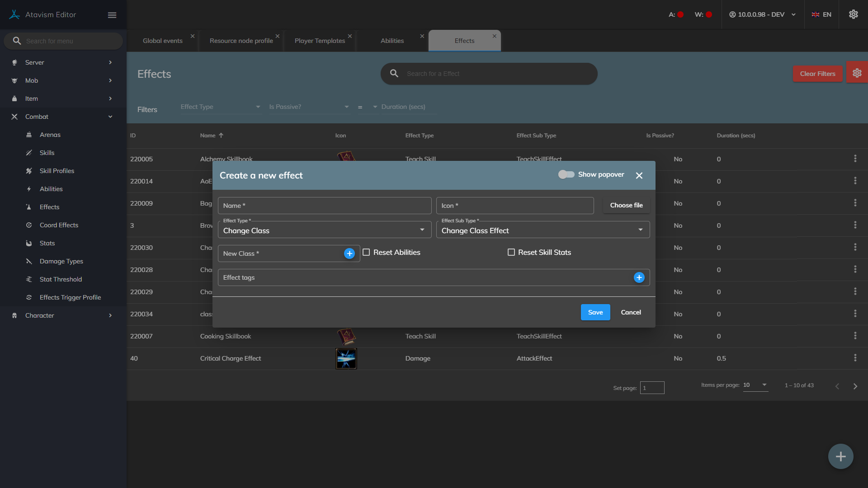Open the Effect Sub Type dropdown
This screenshot has width=868, height=488.
[542, 230]
